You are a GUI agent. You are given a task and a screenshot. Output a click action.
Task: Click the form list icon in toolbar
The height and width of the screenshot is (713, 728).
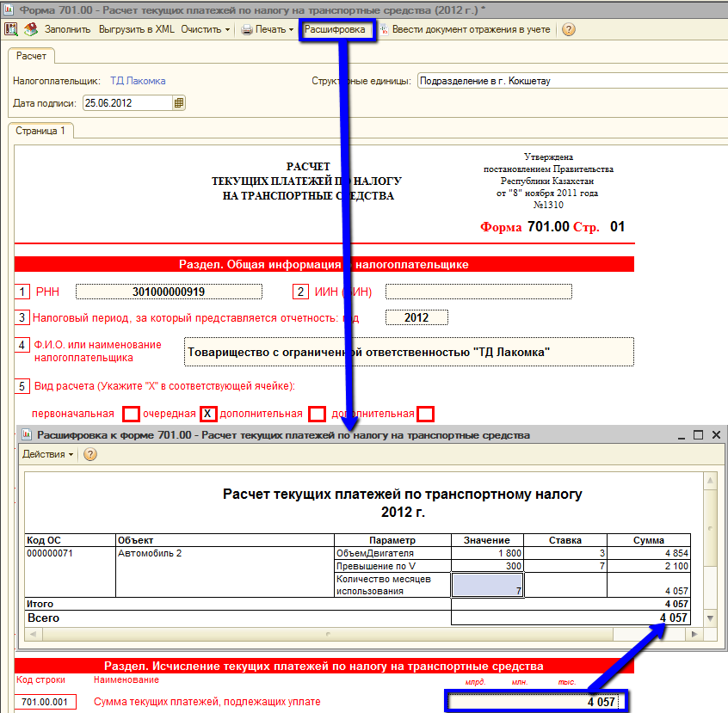click(x=11, y=29)
